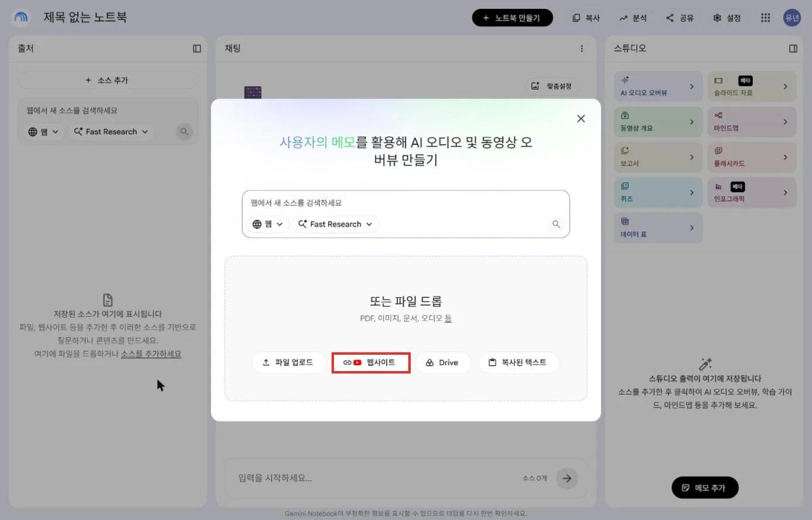This screenshot has height=520, width=812.
Task: Open 분석 analytics button
Action: point(633,18)
